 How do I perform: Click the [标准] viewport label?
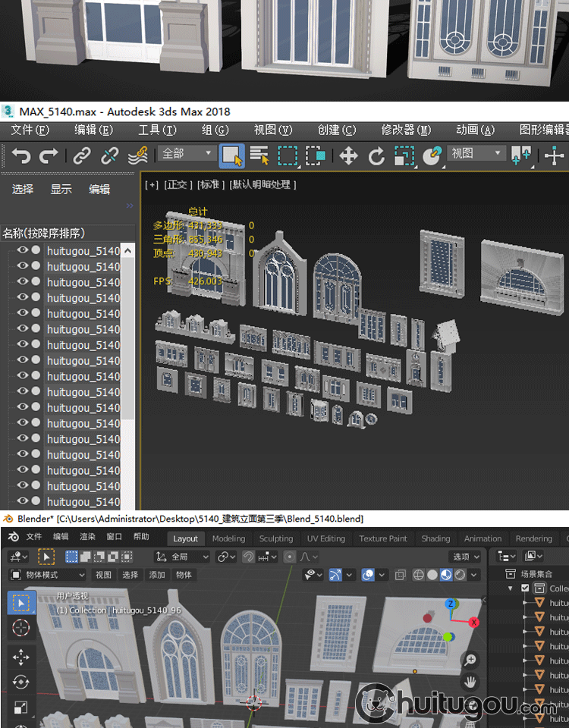[210, 184]
